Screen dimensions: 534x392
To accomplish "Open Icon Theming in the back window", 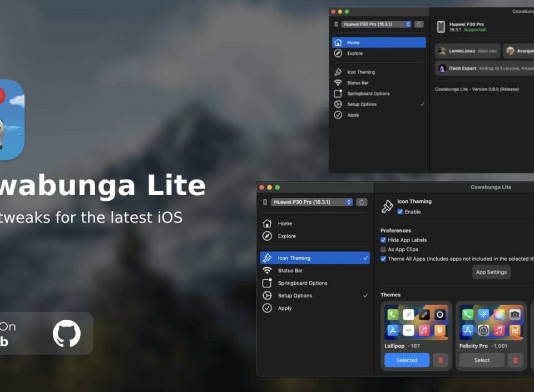I will click(379, 72).
